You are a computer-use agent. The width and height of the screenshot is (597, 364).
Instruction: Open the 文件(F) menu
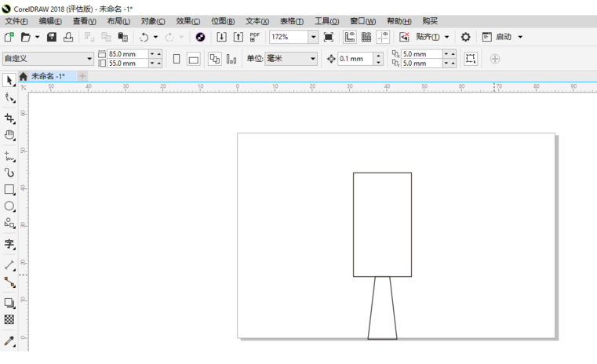click(x=16, y=21)
